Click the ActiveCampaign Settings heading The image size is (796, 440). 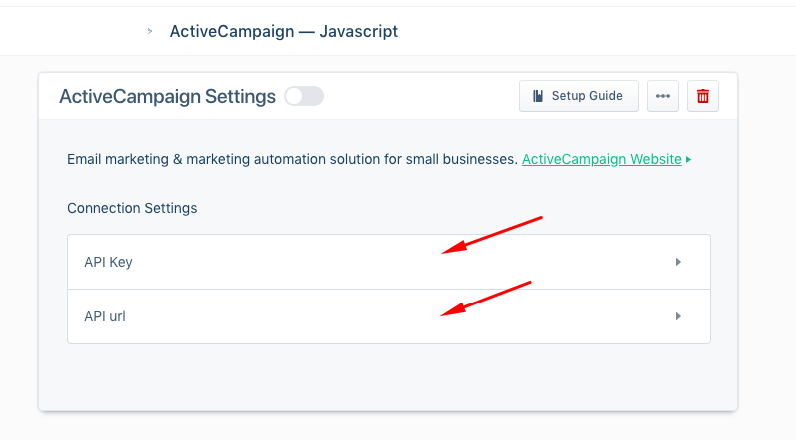(x=167, y=96)
